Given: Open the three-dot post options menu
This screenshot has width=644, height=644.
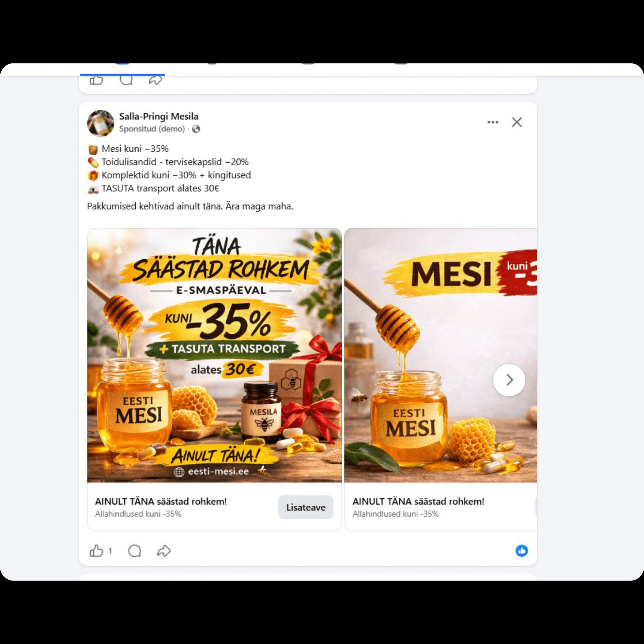Looking at the screenshot, I should (493, 122).
